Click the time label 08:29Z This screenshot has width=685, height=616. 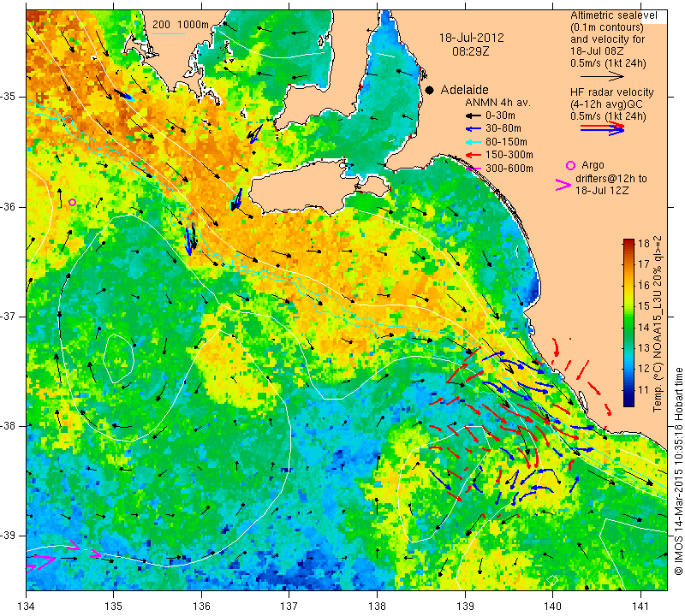pos(470,51)
